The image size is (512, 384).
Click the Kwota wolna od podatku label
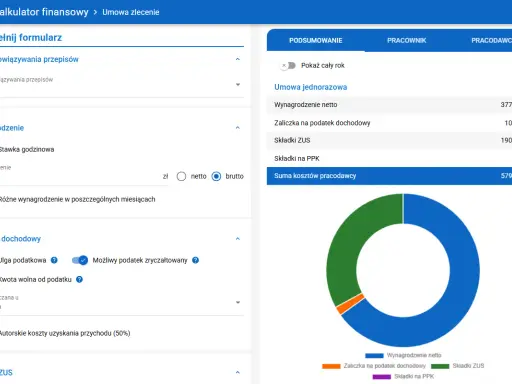click(x=35, y=279)
